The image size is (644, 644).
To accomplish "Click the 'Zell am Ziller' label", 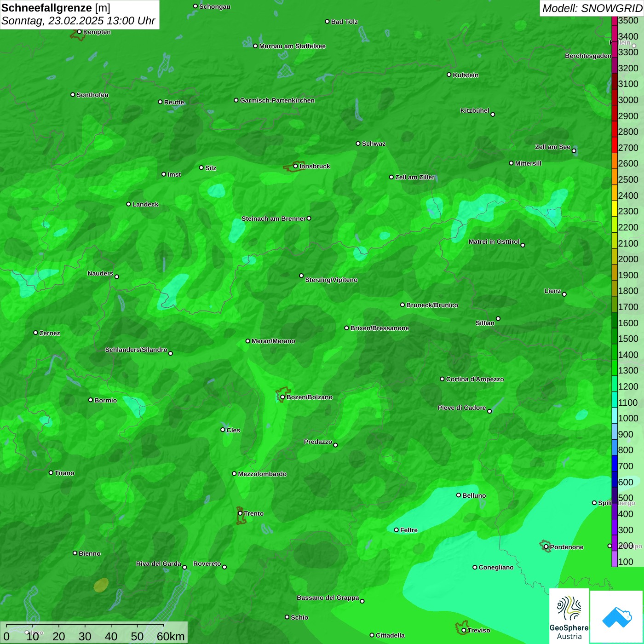I will pyautogui.click(x=415, y=177).
